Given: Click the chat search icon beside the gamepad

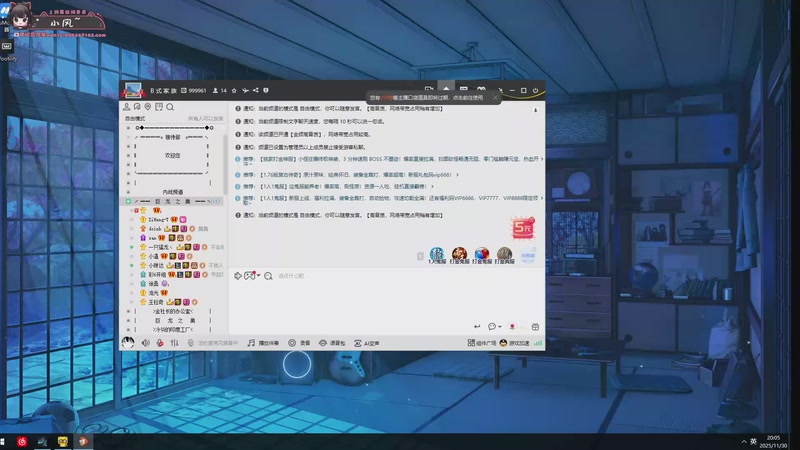Looking at the screenshot, I should (268, 276).
